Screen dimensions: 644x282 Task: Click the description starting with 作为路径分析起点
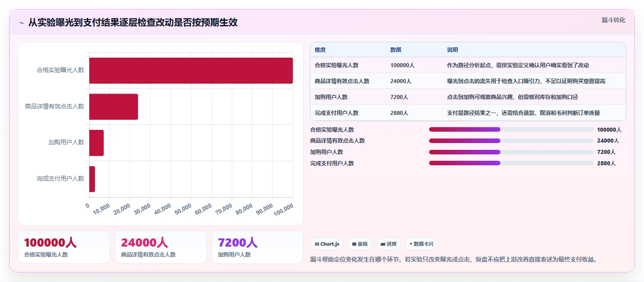[x=518, y=65]
